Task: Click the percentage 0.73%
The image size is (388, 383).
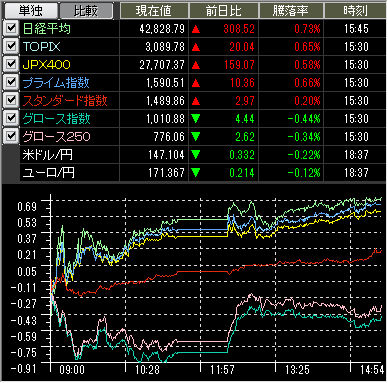Action: 307,29
